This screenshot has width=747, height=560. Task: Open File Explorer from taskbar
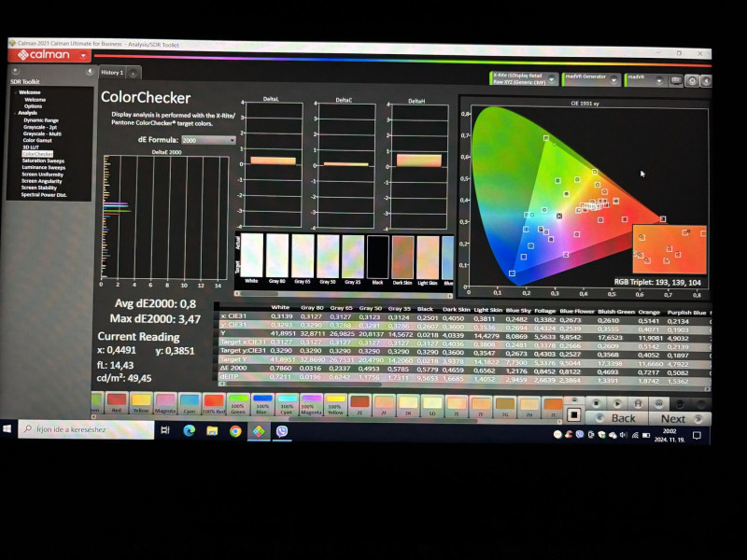pos(212,431)
